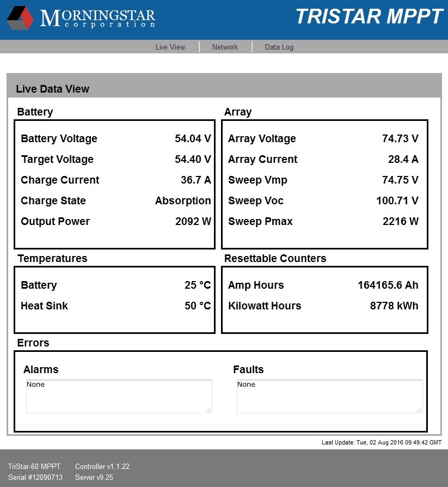Click the Array Voltage value 74.73 V
The image size is (448, 487).
click(400, 138)
